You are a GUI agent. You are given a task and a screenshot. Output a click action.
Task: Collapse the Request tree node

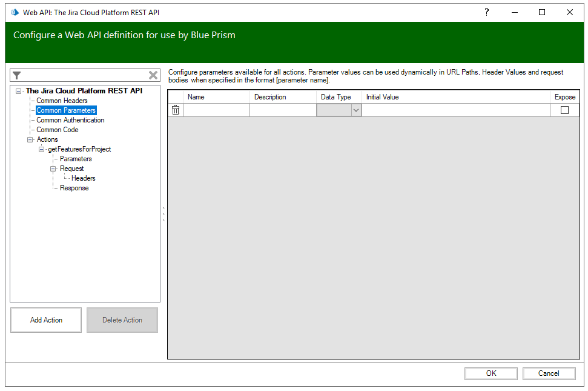tap(53, 169)
